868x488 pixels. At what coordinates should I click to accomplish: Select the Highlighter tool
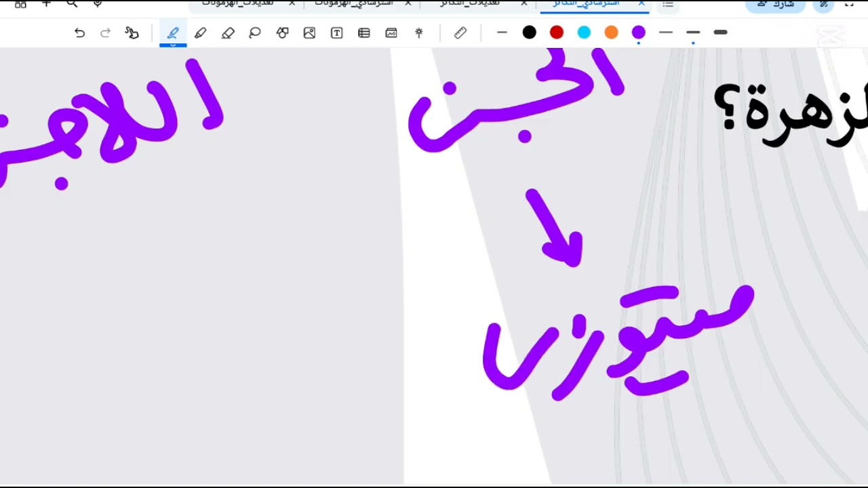tap(200, 33)
